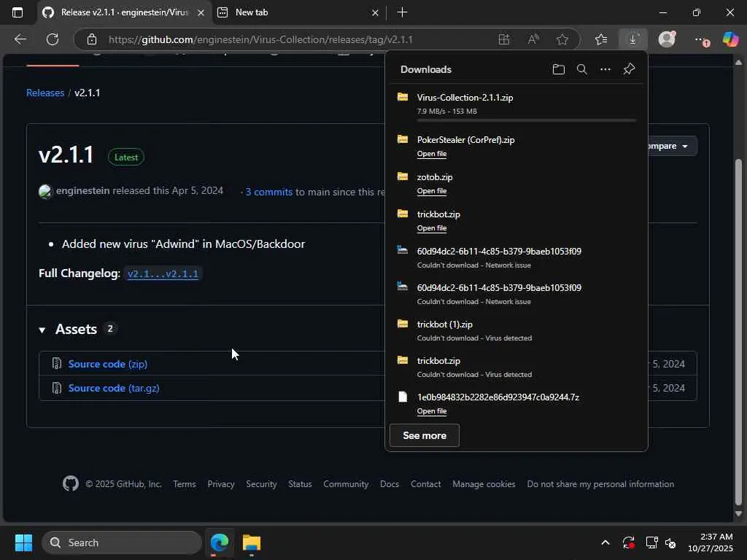
Task: Click the PokerStealer (CorPref).zip file icon
Action: (x=403, y=139)
